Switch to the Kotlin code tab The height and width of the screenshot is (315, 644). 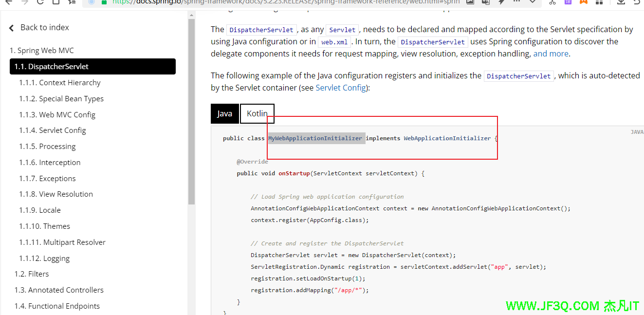257,113
